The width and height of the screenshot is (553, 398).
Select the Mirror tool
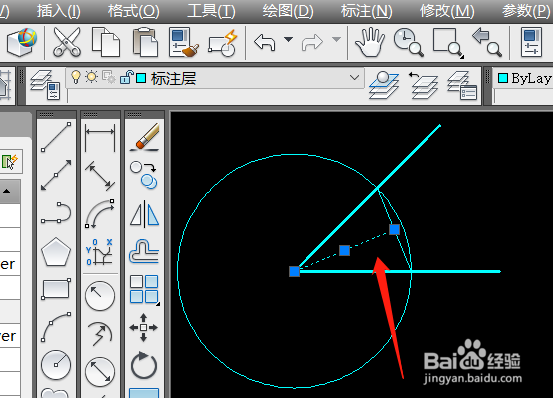pos(144,213)
